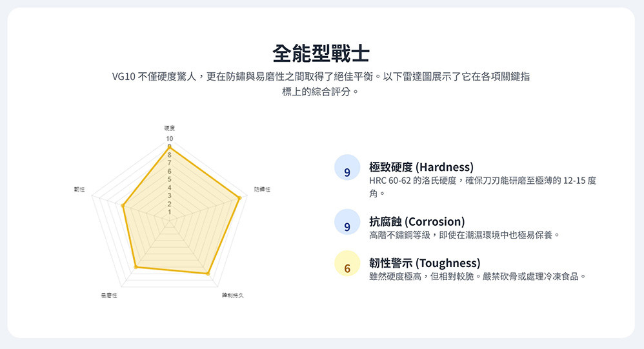
Task: Click the 硬度 data point on radar chart
Action: point(170,147)
